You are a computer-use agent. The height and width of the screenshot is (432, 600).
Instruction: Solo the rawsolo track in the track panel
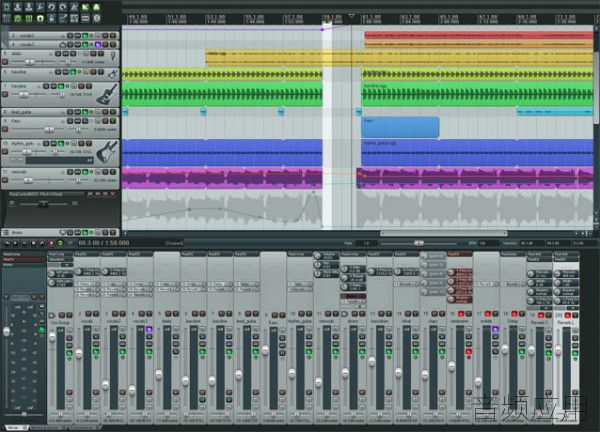coord(112,172)
